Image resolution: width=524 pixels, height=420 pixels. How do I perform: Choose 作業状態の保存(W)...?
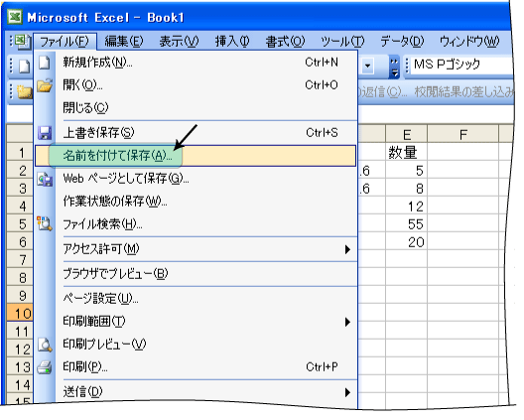pyautogui.click(x=196, y=201)
